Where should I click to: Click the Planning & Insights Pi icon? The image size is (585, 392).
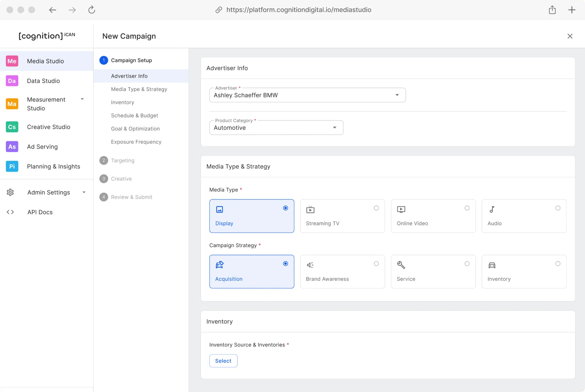click(12, 166)
